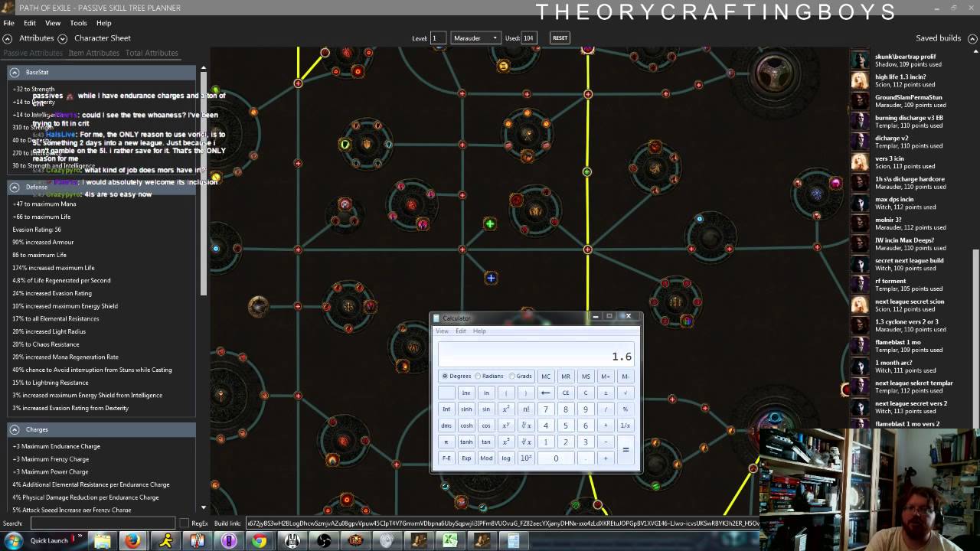Click the attributes panel vertical scrollbar
Screen dimensions: 980x551
pyautogui.click(x=203, y=184)
